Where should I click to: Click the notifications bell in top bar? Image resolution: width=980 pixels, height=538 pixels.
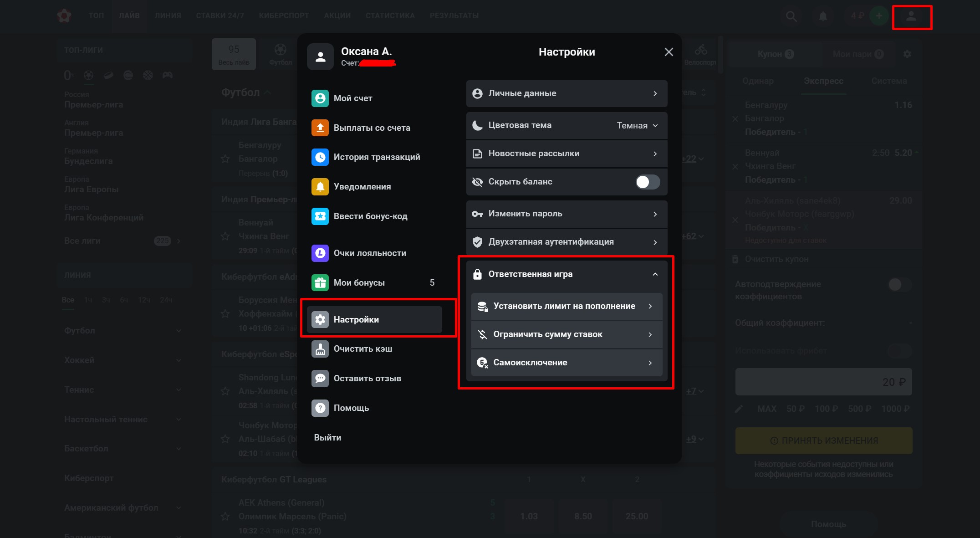point(822,16)
